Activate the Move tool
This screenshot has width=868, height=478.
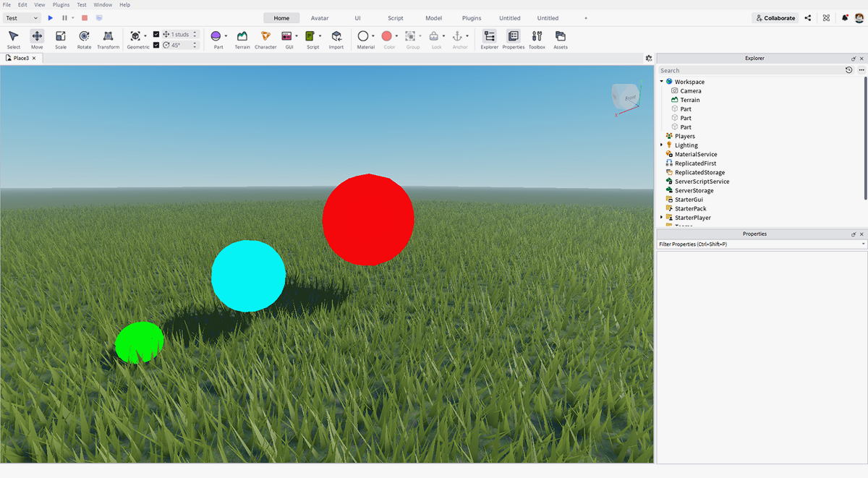pyautogui.click(x=37, y=40)
